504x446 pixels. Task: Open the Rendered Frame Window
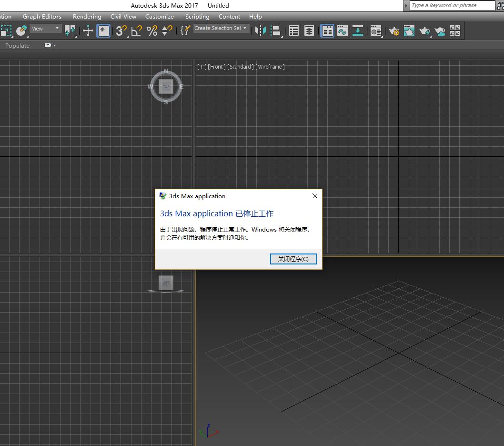tap(409, 31)
